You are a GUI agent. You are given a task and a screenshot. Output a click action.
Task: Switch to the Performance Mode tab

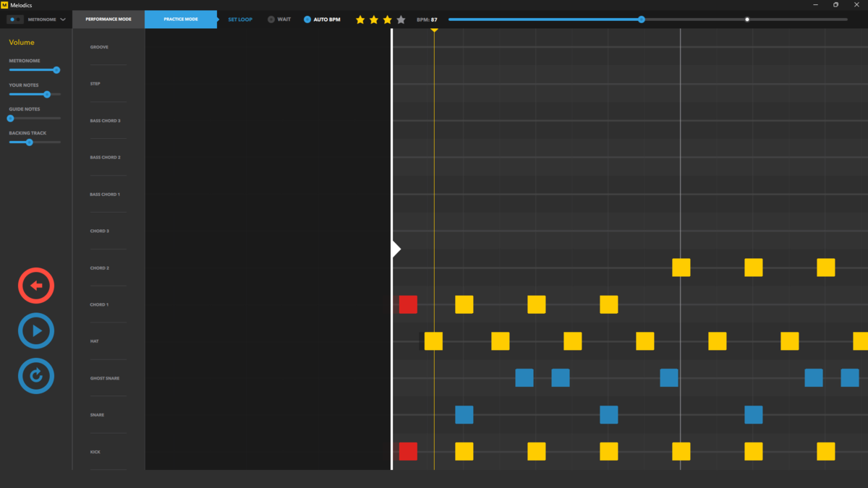[x=107, y=20]
